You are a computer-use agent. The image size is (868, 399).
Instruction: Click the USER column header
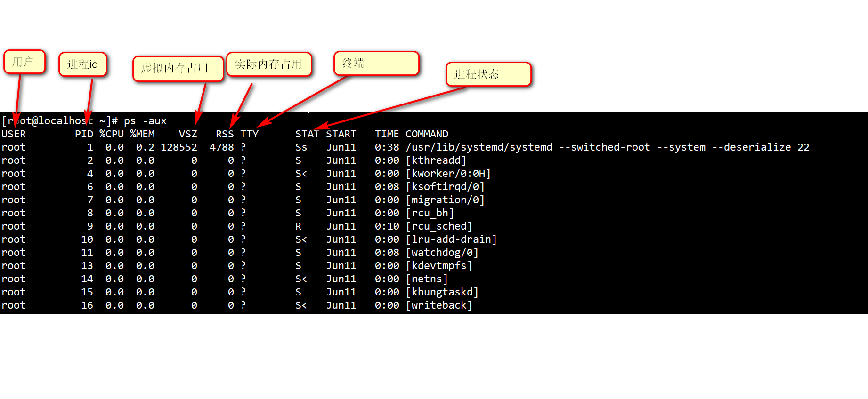coord(14,134)
